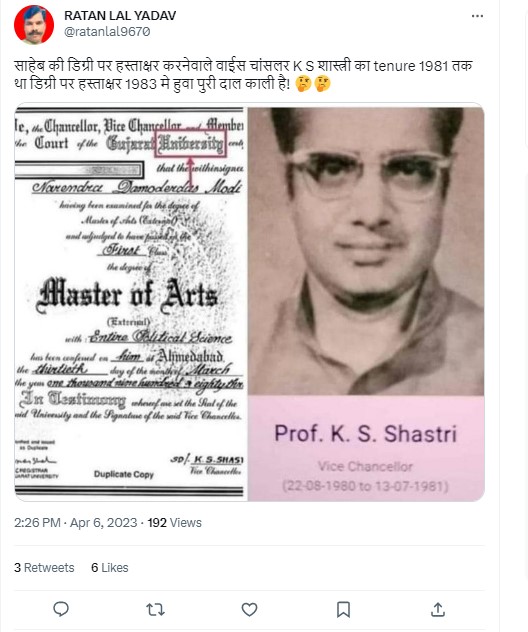Click the Duplicate Copy label on certificate
Screen dimensions: 528x632
124,474
